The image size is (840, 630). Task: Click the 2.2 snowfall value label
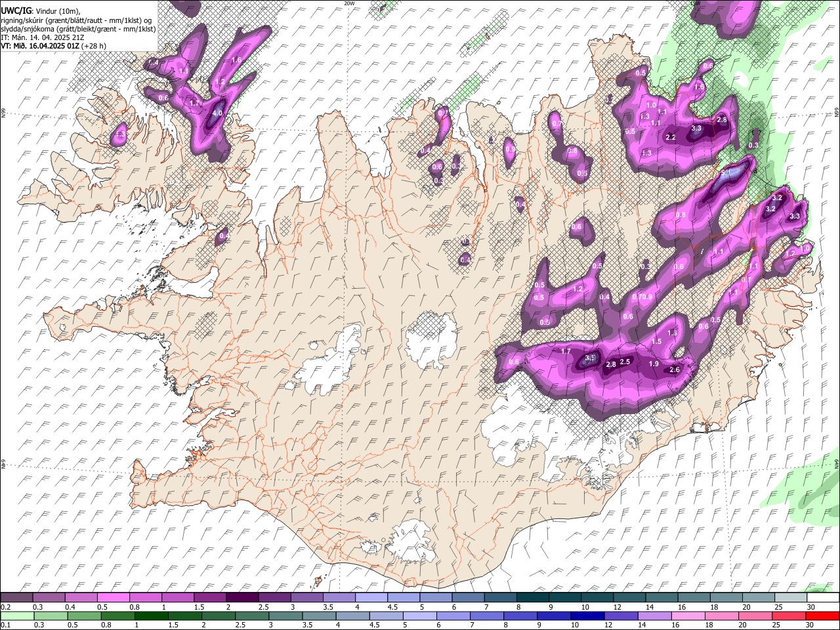671,138
